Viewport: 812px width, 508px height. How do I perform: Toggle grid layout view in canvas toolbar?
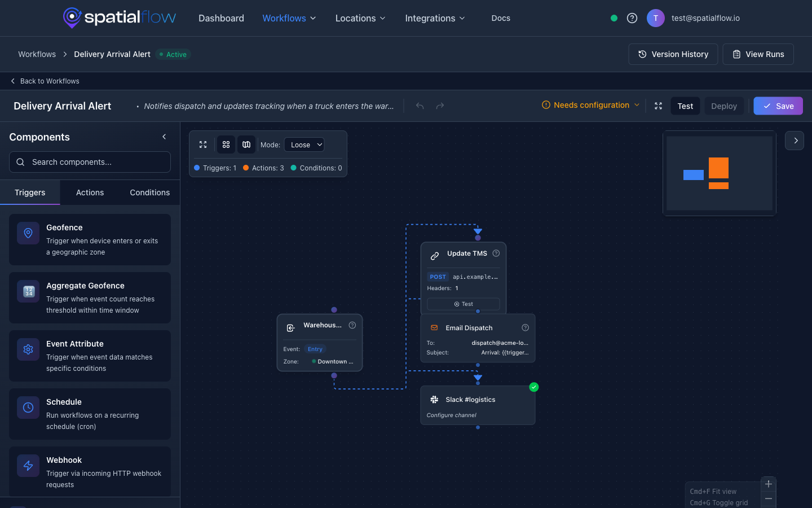coord(226,144)
